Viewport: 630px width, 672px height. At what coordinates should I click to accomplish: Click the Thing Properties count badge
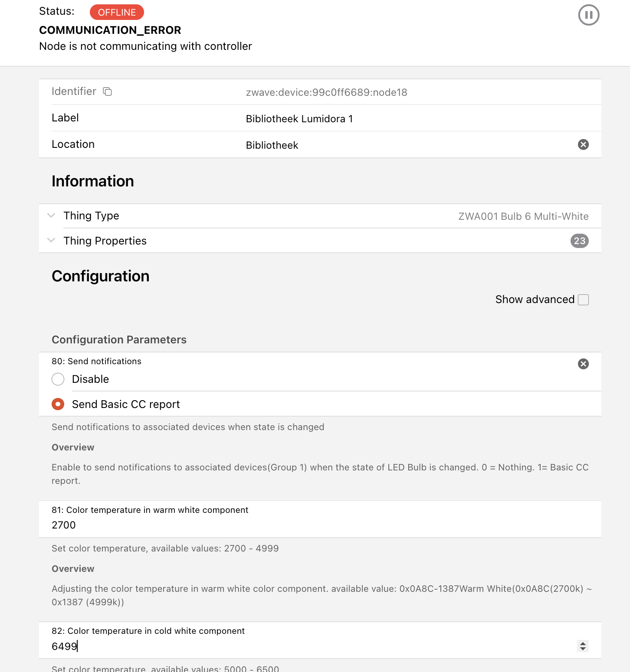[x=579, y=241]
